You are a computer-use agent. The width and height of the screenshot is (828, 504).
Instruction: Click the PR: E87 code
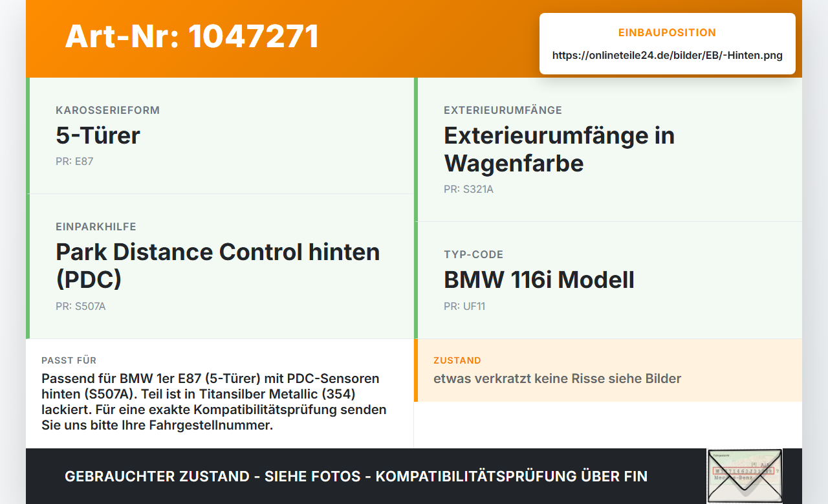[x=74, y=161]
